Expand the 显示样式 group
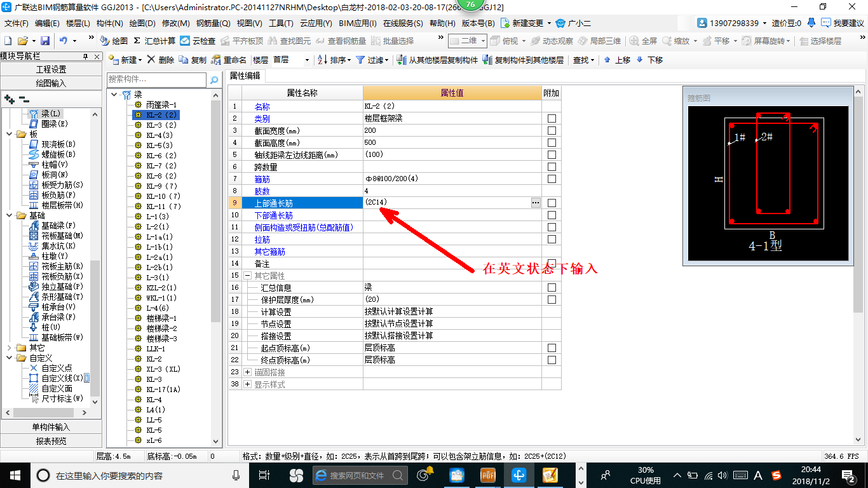The width and height of the screenshot is (868, 488). [248, 384]
